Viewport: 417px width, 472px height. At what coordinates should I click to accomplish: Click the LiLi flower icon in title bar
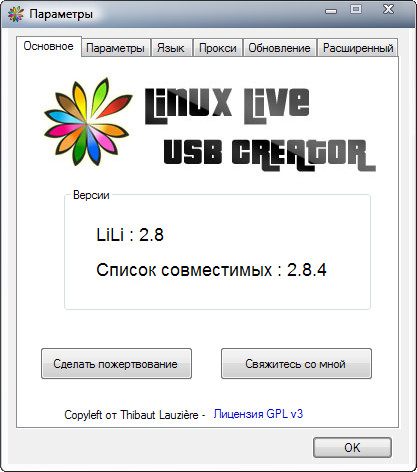(16, 14)
